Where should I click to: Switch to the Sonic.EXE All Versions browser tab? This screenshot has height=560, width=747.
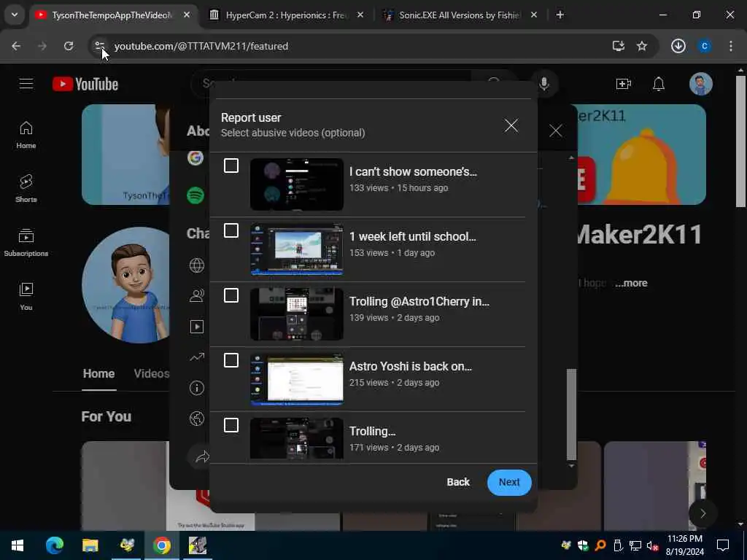[460, 15]
